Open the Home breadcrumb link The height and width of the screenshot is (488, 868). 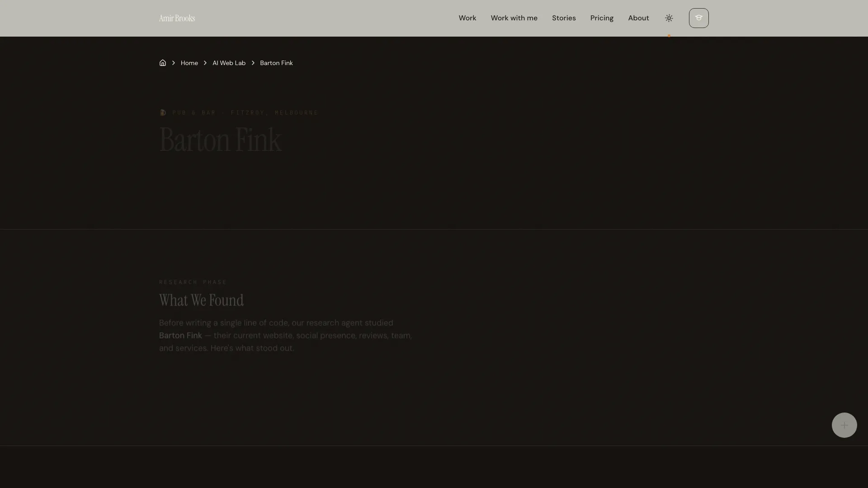189,63
